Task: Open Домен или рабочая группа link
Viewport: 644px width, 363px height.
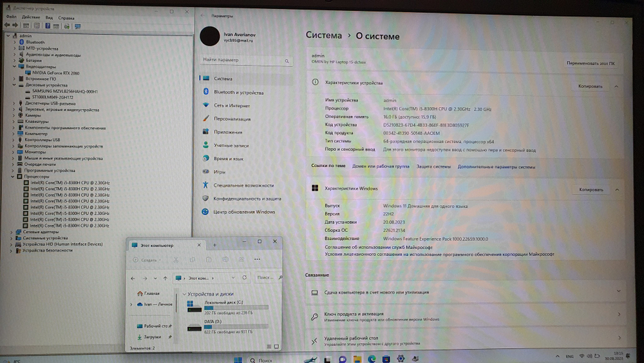Action: coord(381,166)
